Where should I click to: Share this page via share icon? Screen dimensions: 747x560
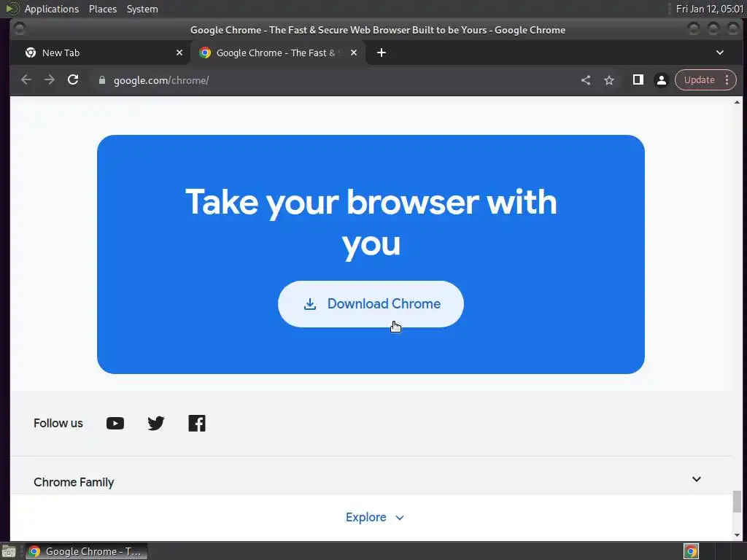point(586,80)
